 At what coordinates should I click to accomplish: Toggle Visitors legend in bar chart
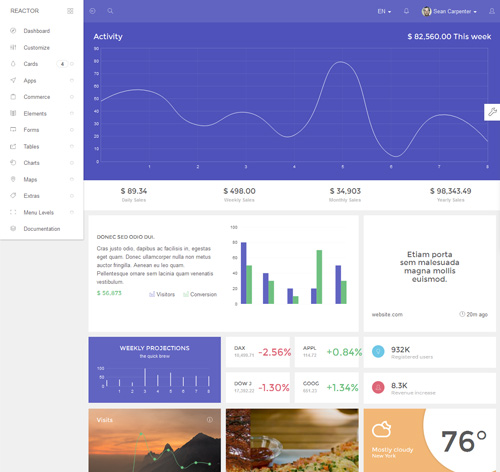(x=162, y=294)
